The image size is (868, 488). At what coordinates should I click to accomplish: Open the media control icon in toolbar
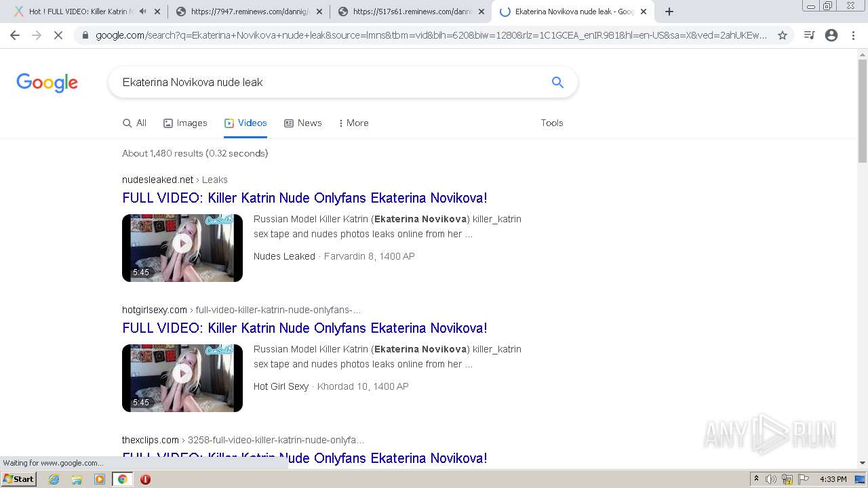click(x=809, y=35)
